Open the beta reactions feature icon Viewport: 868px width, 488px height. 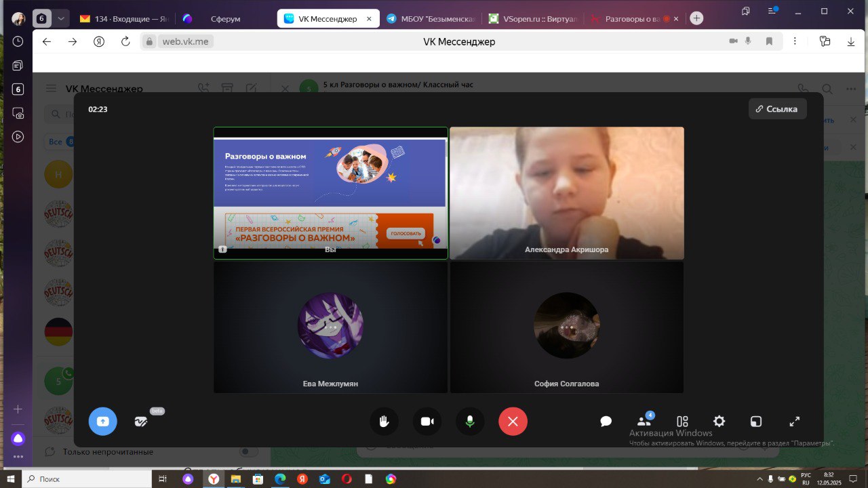point(141,422)
